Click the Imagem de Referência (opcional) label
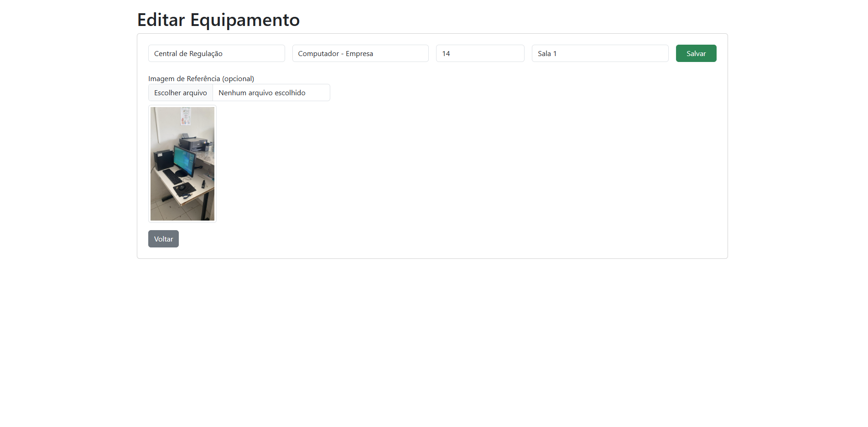The width and height of the screenshot is (868, 427). pyautogui.click(x=201, y=78)
